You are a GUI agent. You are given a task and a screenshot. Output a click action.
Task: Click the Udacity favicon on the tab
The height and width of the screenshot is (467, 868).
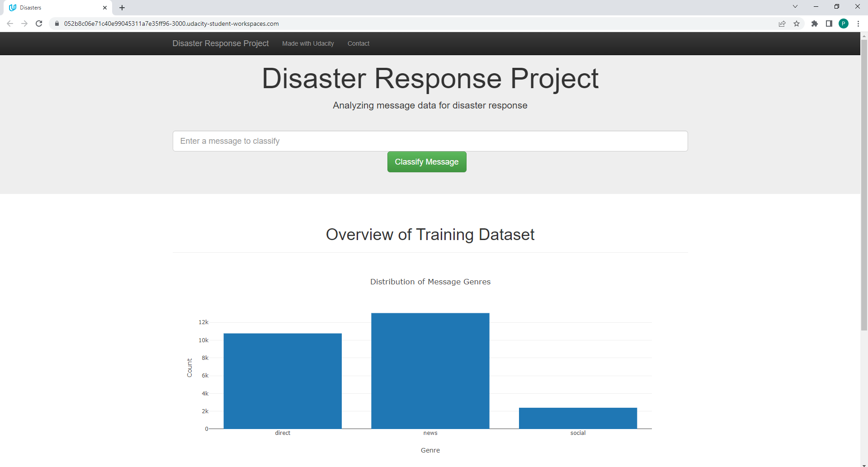[x=13, y=8]
